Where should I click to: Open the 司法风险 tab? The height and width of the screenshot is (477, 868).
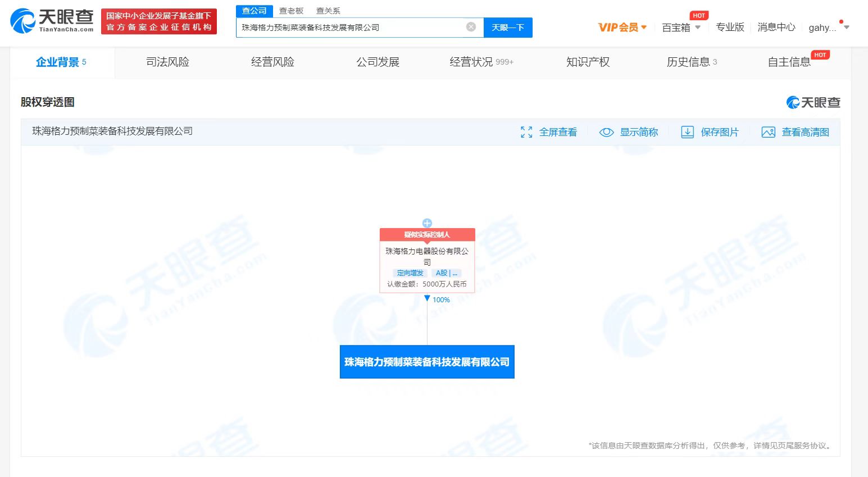click(x=167, y=62)
